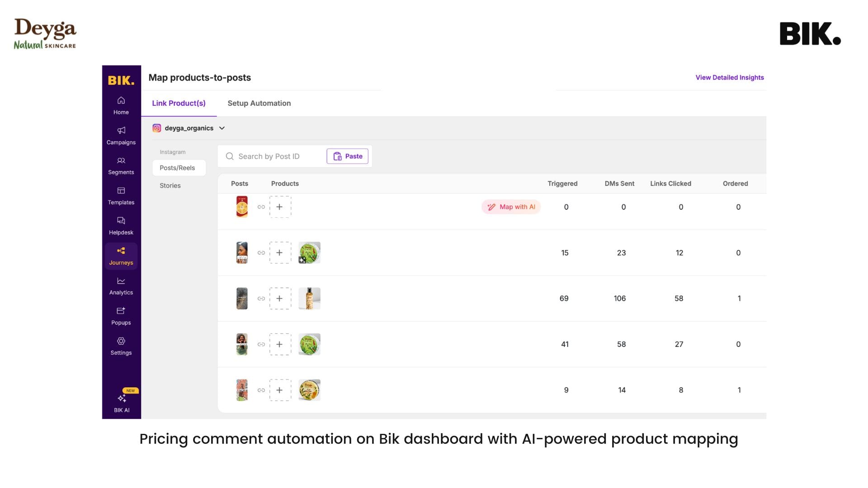The width and height of the screenshot is (868, 488).
Task: Click link icon in row with 15 triggered
Action: tap(261, 253)
